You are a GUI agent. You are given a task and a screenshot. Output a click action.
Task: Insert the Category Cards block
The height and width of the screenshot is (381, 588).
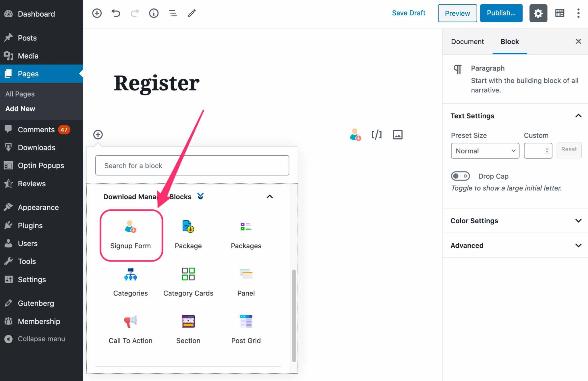pos(188,281)
